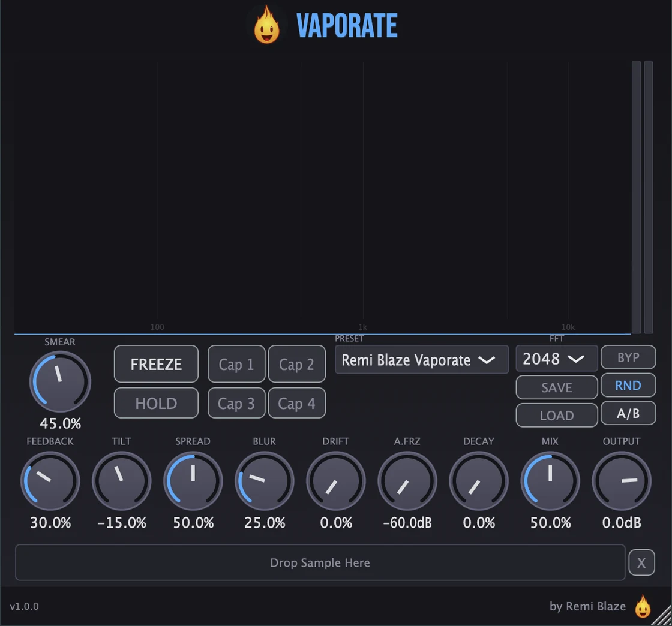Click the A.FRZ knob
Viewport: 672px width, 626px height.
pos(407,481)
